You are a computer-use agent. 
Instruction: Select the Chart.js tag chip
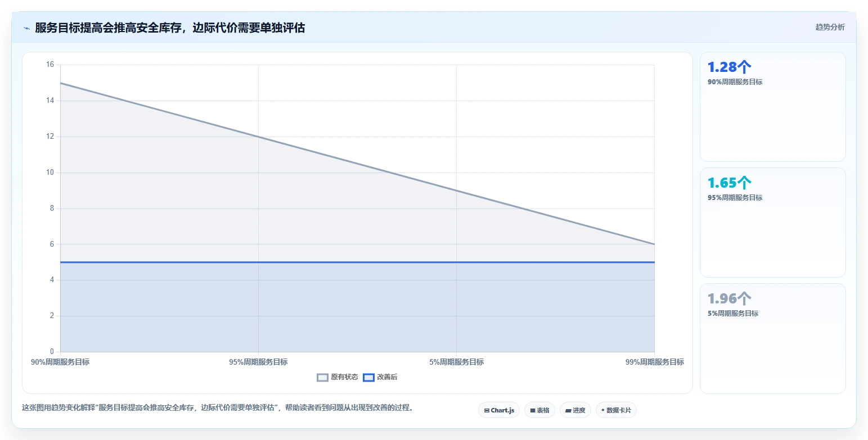pos(499,410)
